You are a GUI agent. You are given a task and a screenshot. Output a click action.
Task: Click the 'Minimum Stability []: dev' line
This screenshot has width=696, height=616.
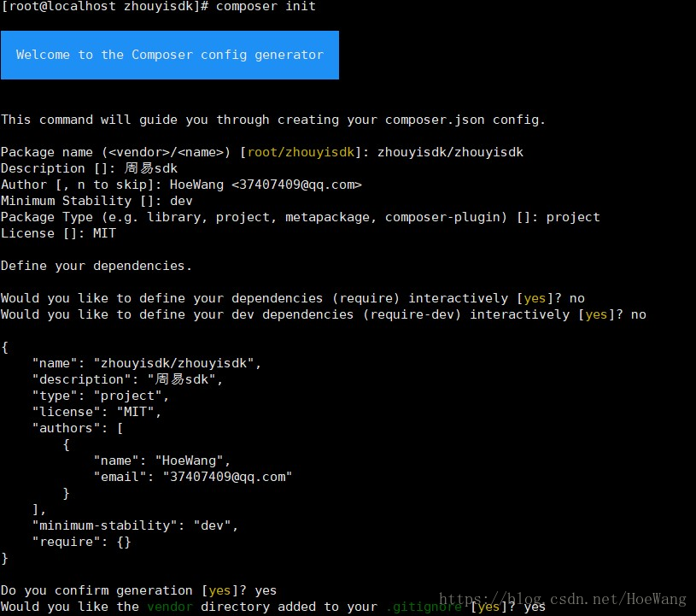[97, 201]
